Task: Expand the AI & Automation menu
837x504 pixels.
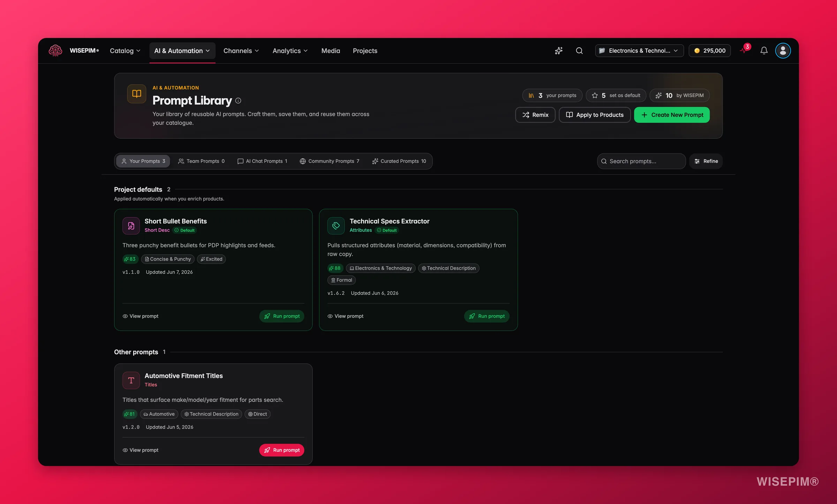Action: [182, 51]
